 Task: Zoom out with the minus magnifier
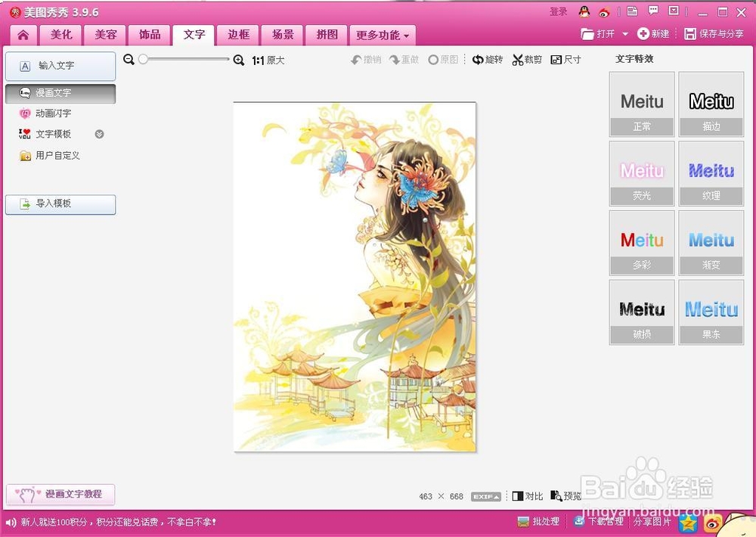click(x=129, y=59)
